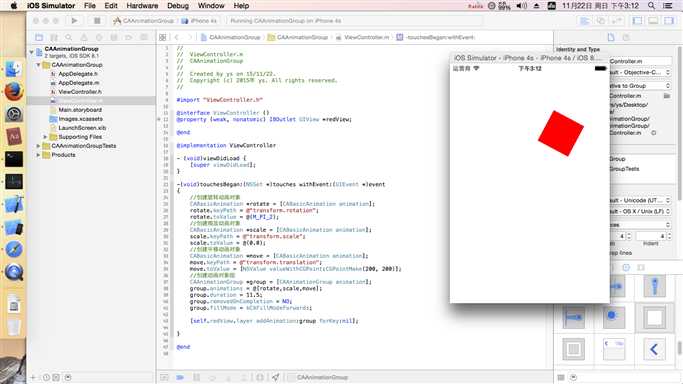The width and height of the screenshot is (683, 384).
Task: Open the Debug menu
Action: click(x=178, y=6)
